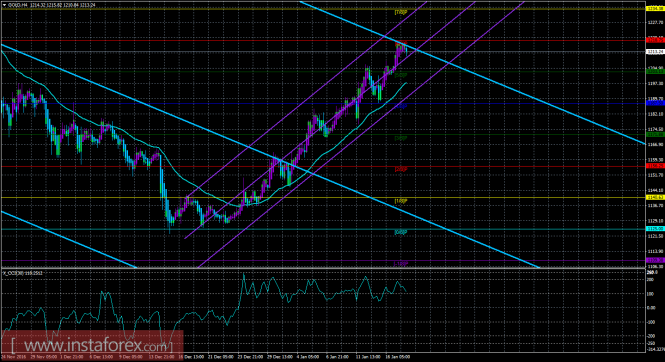665x362 pixels.
Task: Click the blue 1187.50 price tag
Action: coord(655,103)
